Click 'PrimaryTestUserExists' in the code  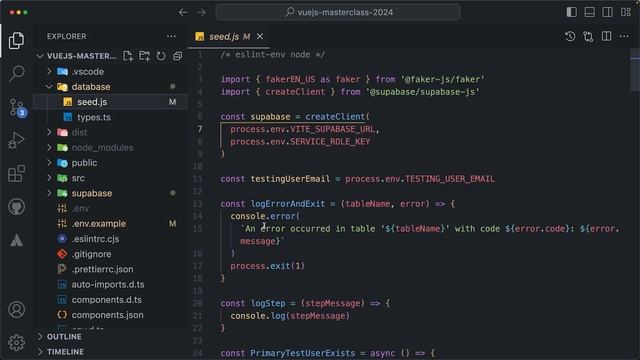point(302,353)
